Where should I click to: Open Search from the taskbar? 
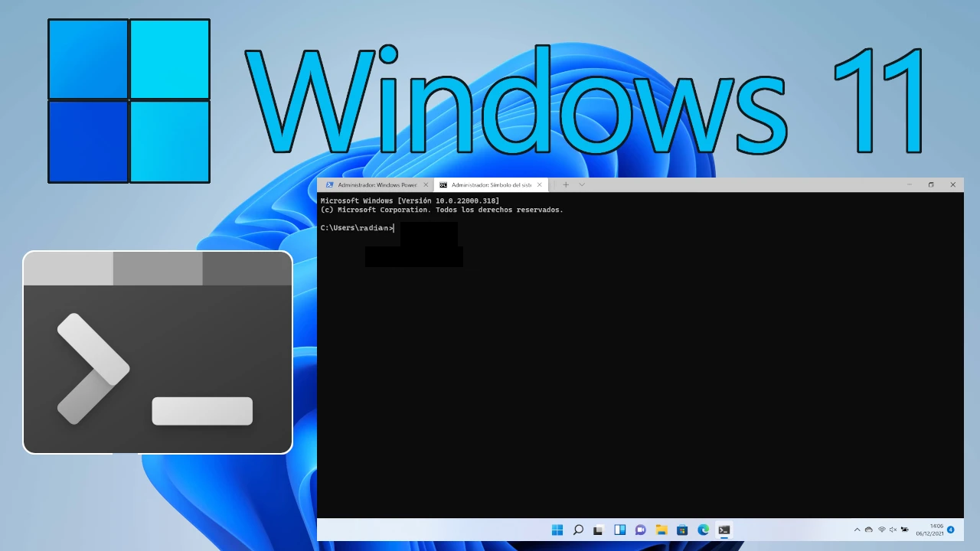tap(578, 530)
